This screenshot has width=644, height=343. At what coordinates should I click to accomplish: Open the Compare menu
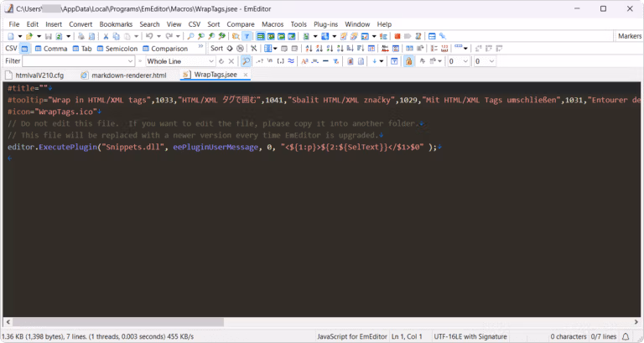pyautogui.click(x=241, y=24)
